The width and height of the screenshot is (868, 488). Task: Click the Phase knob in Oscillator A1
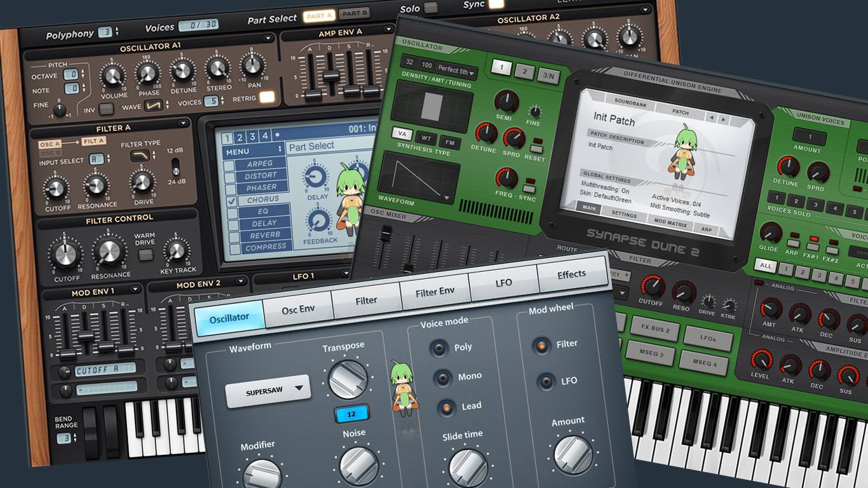(148, 74)
